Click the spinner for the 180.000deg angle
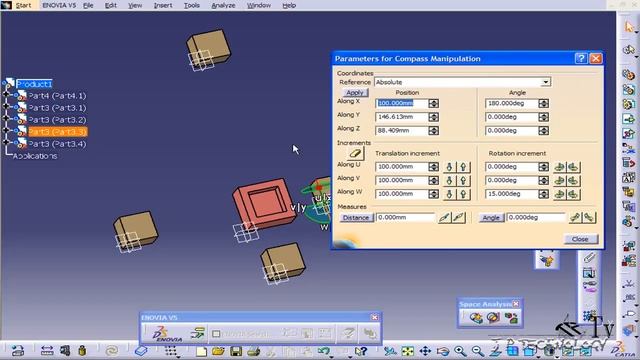Screen dimensions: 640x360 click(x=543, y=103)
